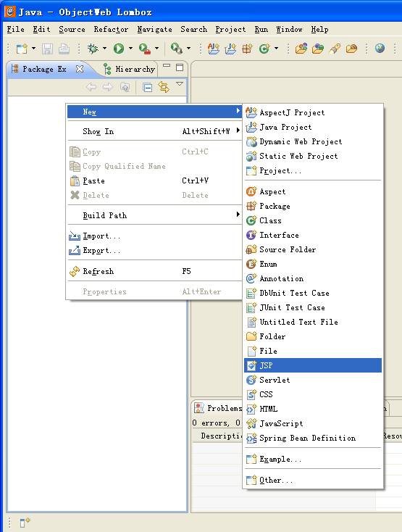Expand the dropdown arrow next to Run icon
This screenshot has height=532, width=402.
click(130, 49)
